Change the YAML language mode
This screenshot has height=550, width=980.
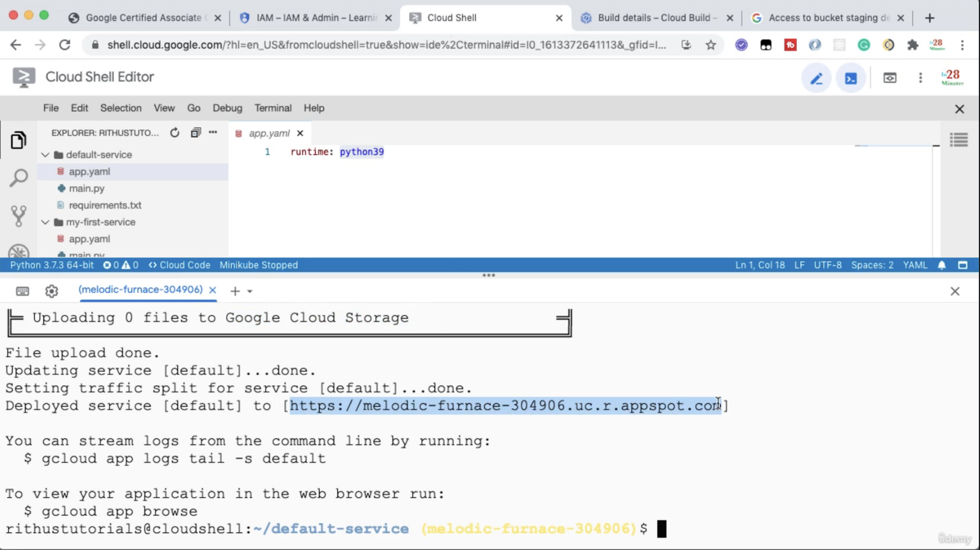(915, 265)
